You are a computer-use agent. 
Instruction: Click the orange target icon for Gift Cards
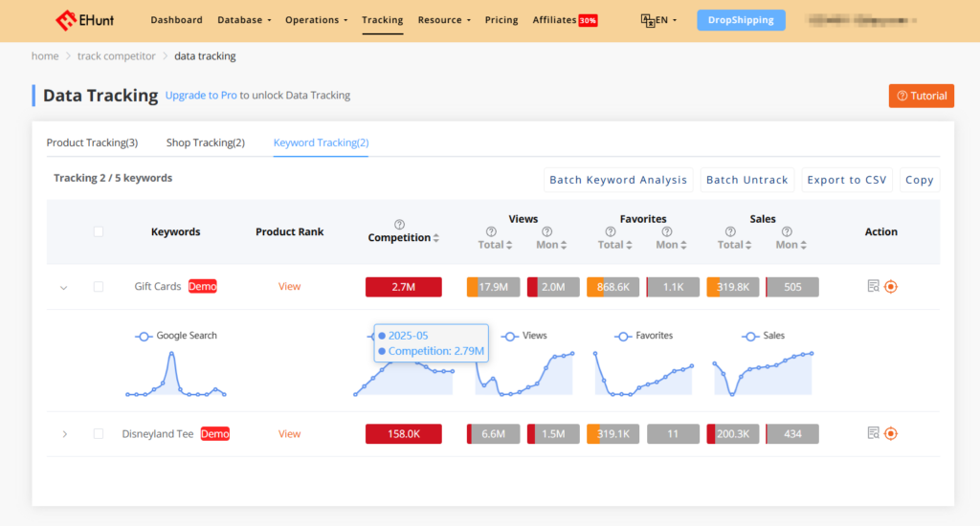(891, 287)
